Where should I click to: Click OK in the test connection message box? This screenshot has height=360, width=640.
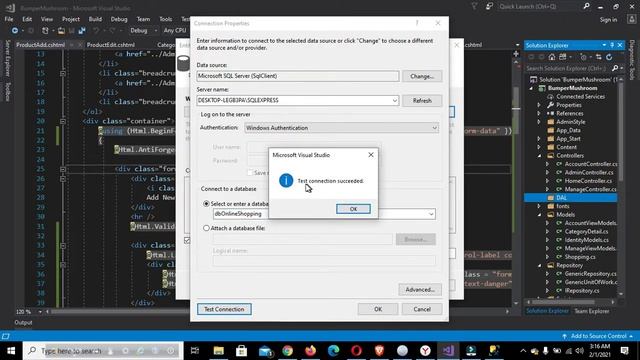point(353,209)
